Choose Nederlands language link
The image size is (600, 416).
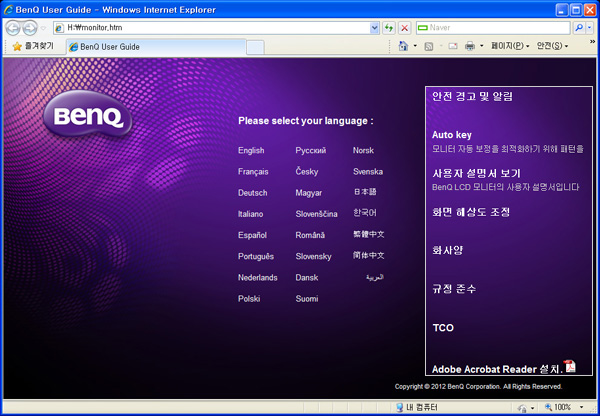pyautogui.click(x=258, y=277)
